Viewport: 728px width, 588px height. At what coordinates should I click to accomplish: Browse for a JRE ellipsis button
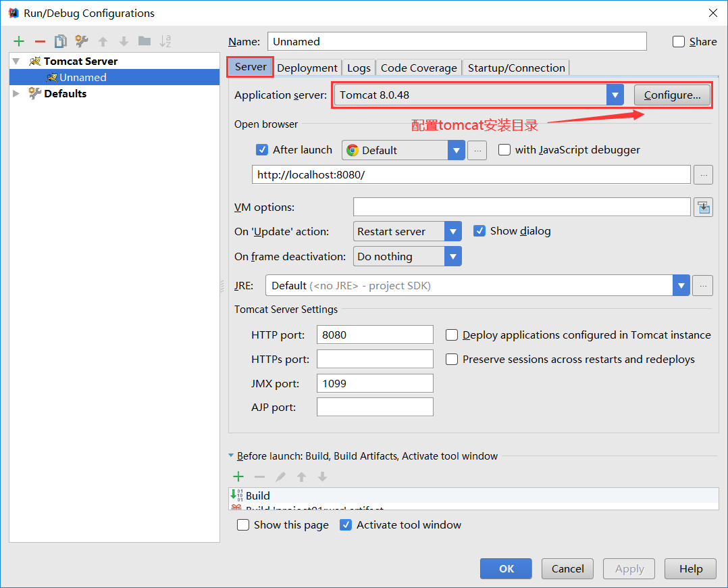click(702, 285)
